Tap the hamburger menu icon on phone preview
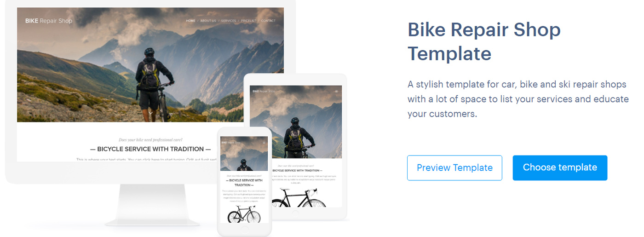This screenshot has width=644, height=237. (x=264, y=142)
